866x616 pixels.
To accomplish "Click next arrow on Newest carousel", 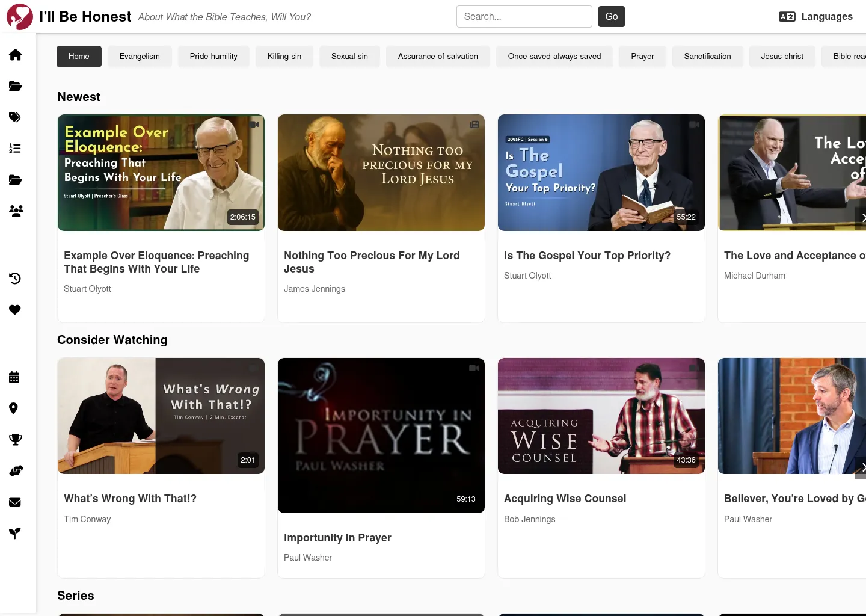I will (861, 218).
